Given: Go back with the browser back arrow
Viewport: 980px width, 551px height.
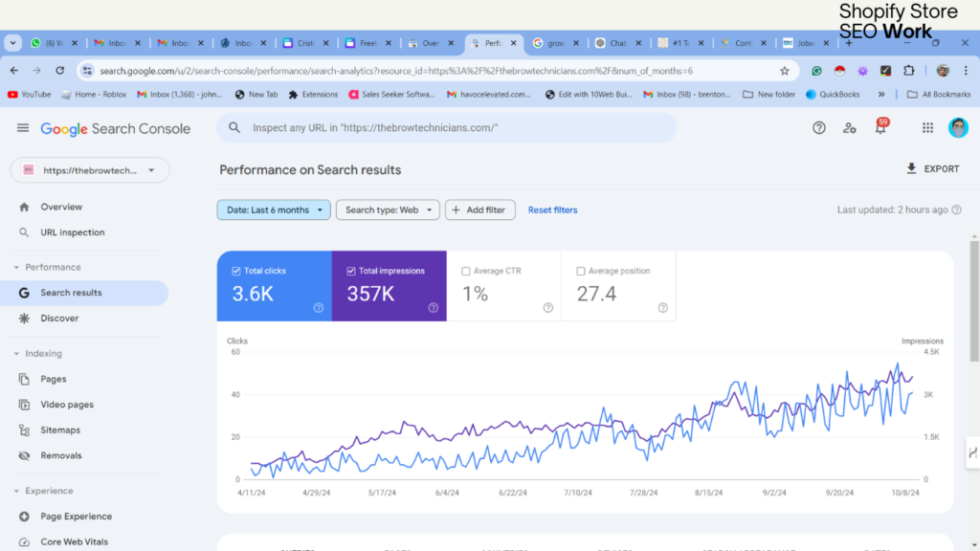Looking at the screenshot, I should (14, 71).
